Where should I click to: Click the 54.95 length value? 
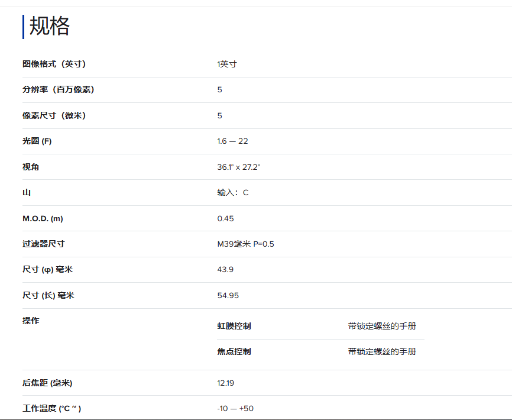228,295
